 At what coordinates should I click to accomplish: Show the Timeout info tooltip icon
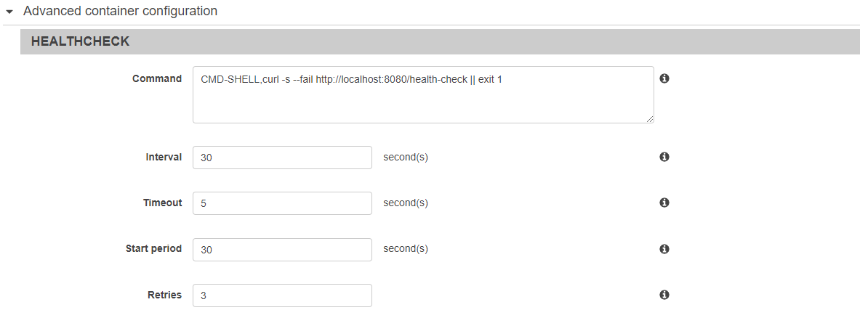[665, 203]
